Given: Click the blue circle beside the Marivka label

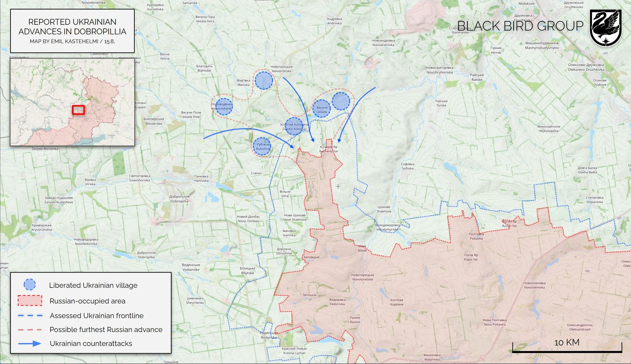Looking at the screenshot, I should coord(264,81).
